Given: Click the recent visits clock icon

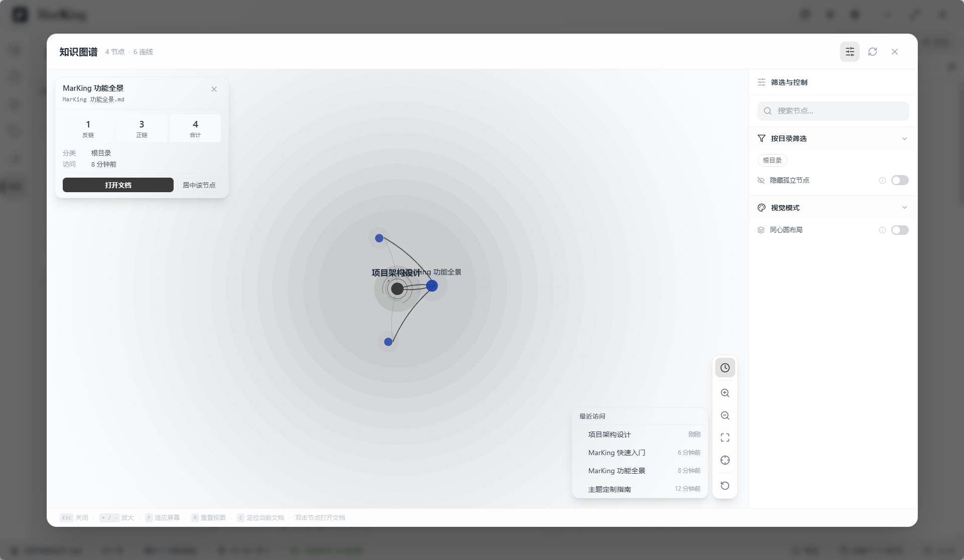Looking at the screenshot, I should click(x=725, y=368).
